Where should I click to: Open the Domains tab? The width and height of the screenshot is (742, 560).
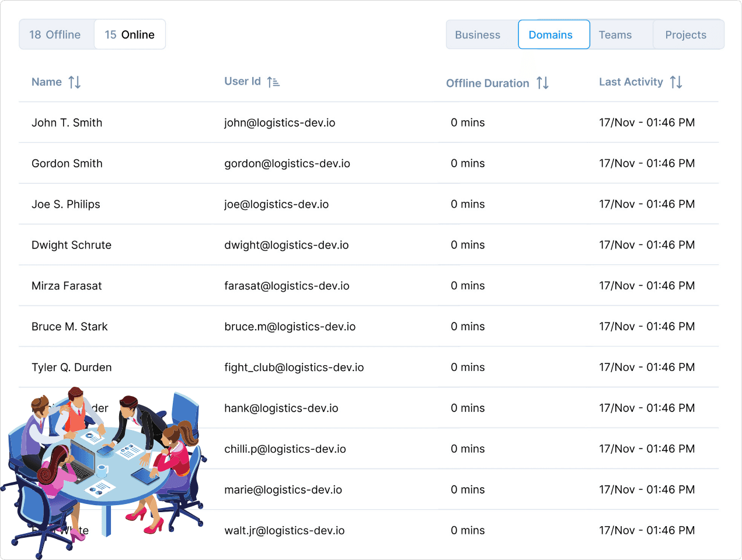[x=554, y=35]
